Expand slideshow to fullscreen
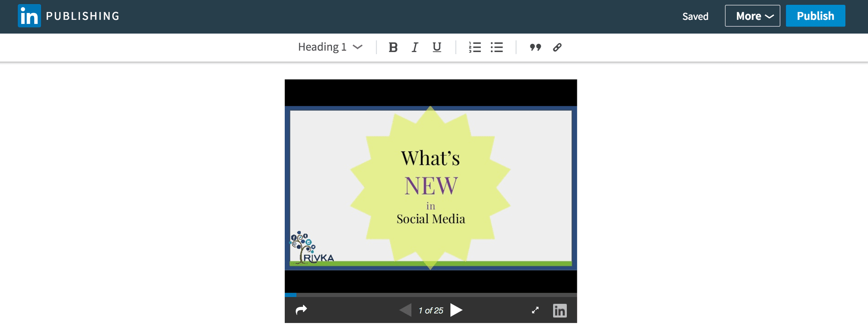Image resolution: width=868 pixels, height=336 pixels. pyautogui.click(x=535, y=310)
